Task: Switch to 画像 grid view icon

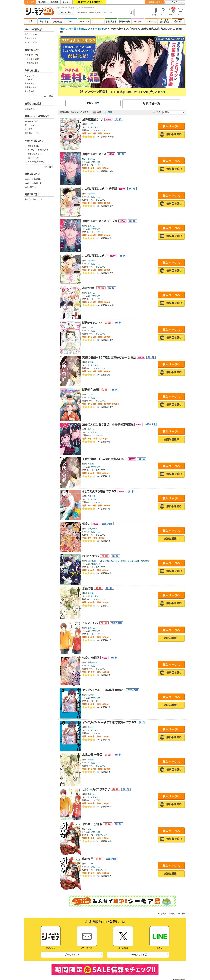Action: [x=105, y=112]
